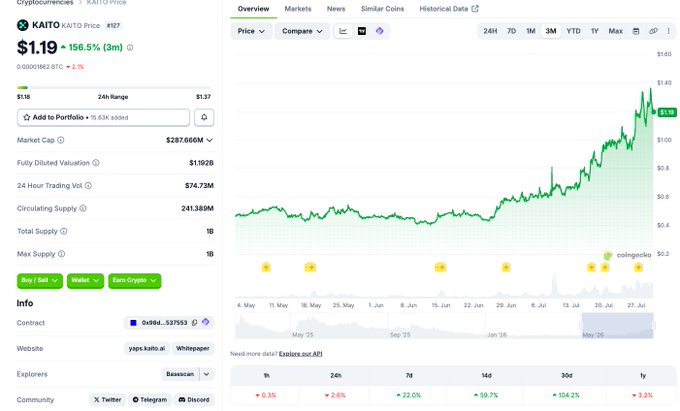680x411 pixels.
Task: Click the 30d 104.2% performance cell
Action: coord(566,395)
